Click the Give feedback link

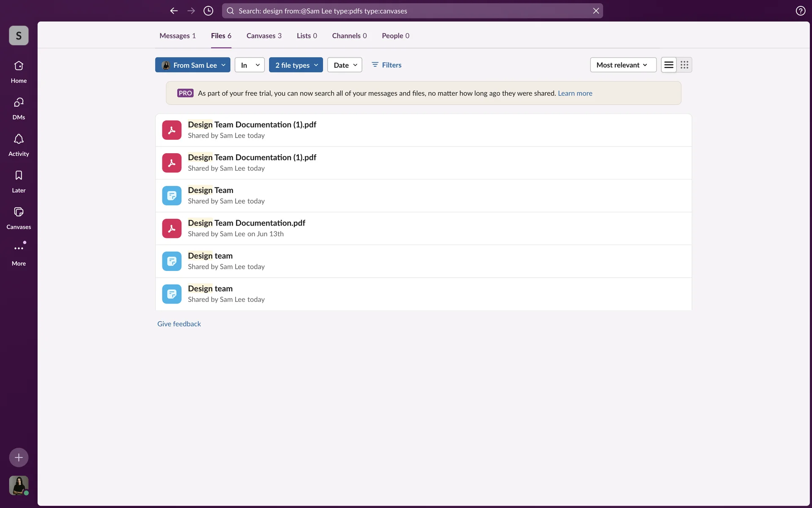(179, 324)
